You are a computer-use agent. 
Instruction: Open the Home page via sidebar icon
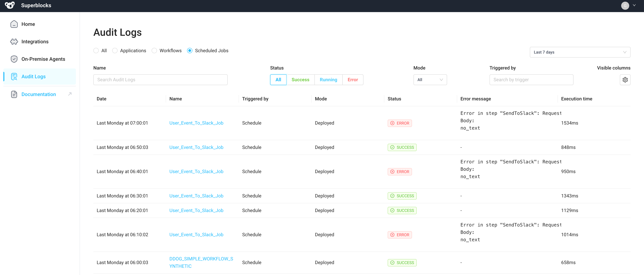pyautogui.click(x=14, y=24)
